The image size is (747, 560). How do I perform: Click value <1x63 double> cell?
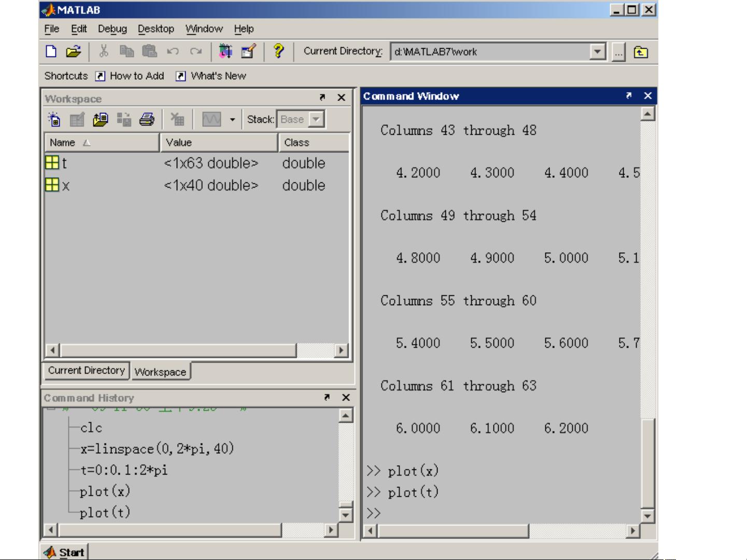coord(211,163)
